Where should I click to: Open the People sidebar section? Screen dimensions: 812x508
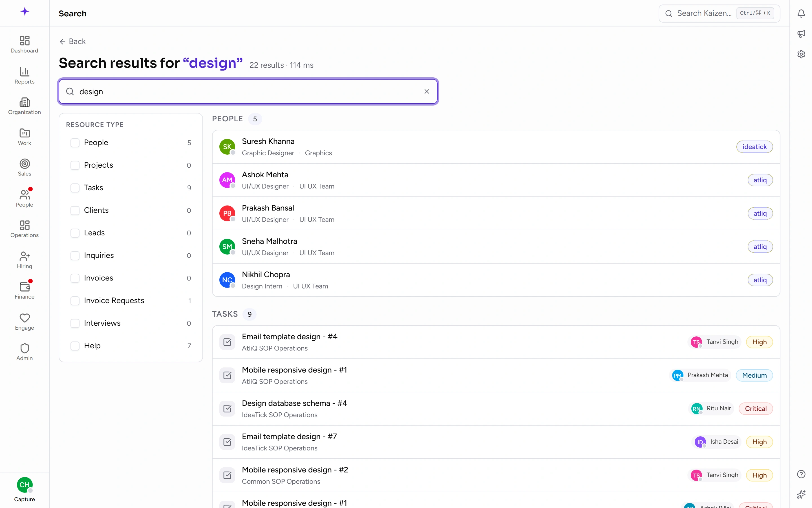[x=25, y=198]
